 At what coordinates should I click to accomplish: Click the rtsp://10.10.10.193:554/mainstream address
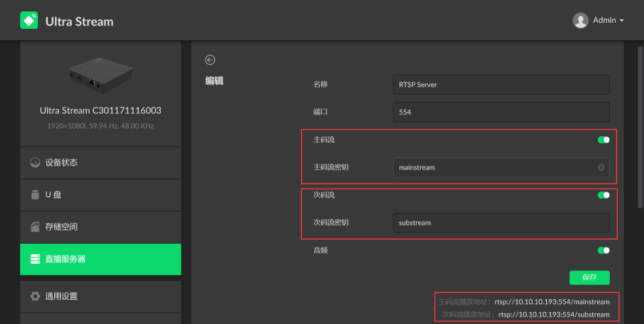tap(552, 302)
